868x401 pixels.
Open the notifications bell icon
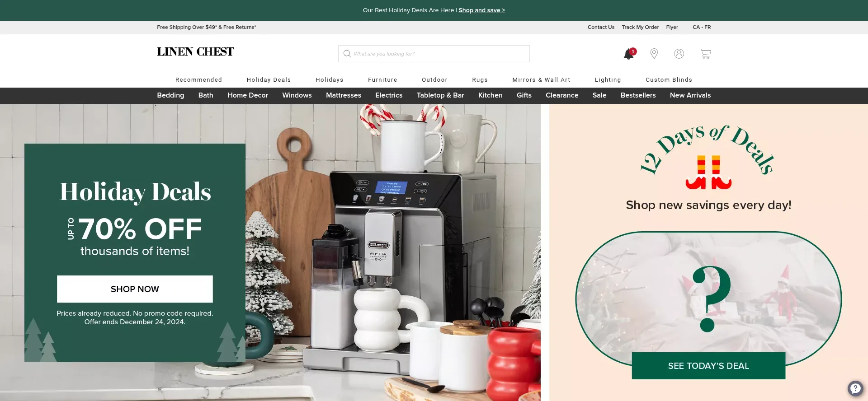[x=628, y=54]
